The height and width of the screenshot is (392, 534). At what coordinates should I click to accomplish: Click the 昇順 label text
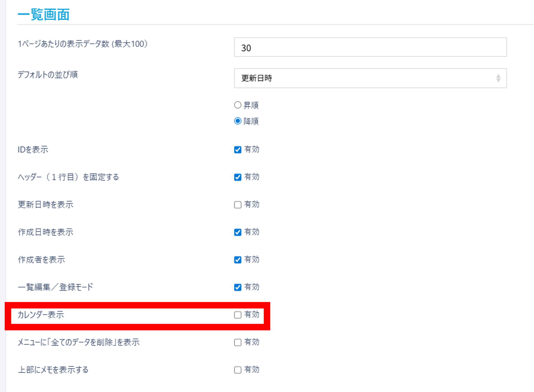pos(251,105)
